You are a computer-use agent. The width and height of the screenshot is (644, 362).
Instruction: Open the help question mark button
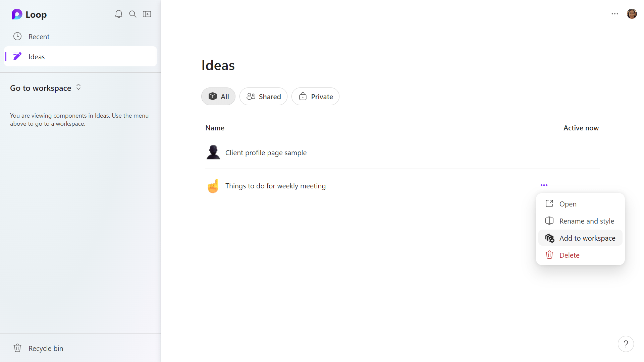pyautogui.click(x=626, y=344)
